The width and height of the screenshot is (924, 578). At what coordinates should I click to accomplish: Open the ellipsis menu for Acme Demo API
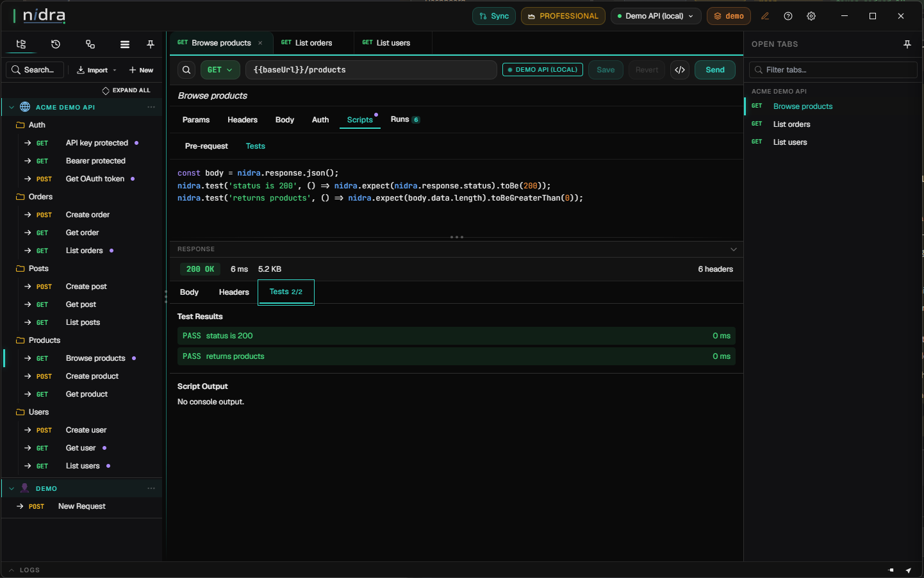pos(151,107)
